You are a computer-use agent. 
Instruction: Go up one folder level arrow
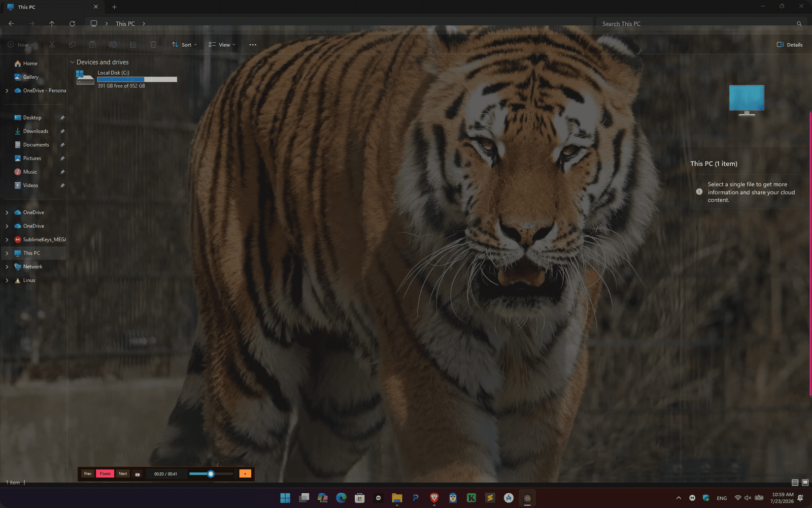pyautogui.click(x=52, y=24)
